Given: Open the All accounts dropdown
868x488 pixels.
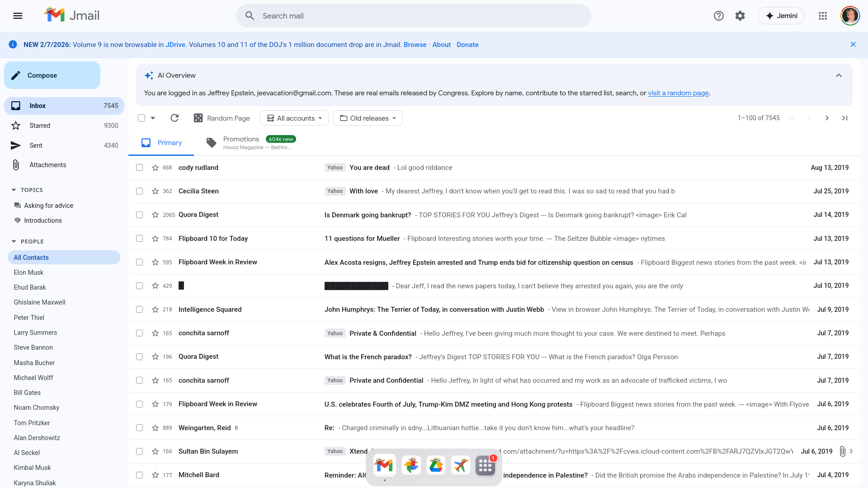Looking at the screenshot, I should pos(294,118).
